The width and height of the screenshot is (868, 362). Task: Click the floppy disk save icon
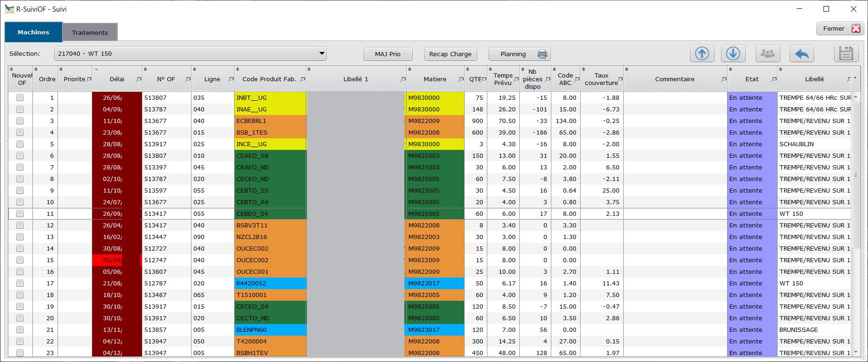[x=846, y=54]
